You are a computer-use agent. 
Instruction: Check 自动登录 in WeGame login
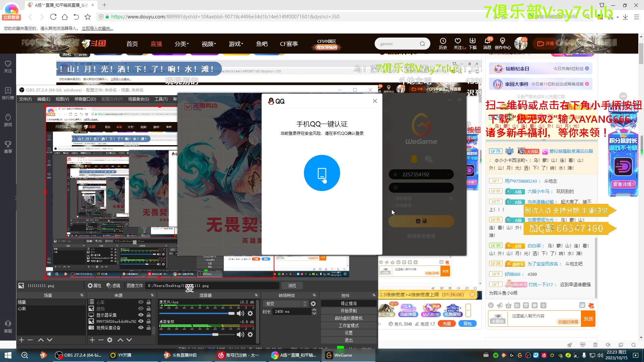pyautogui.click(x=391, y=205)
